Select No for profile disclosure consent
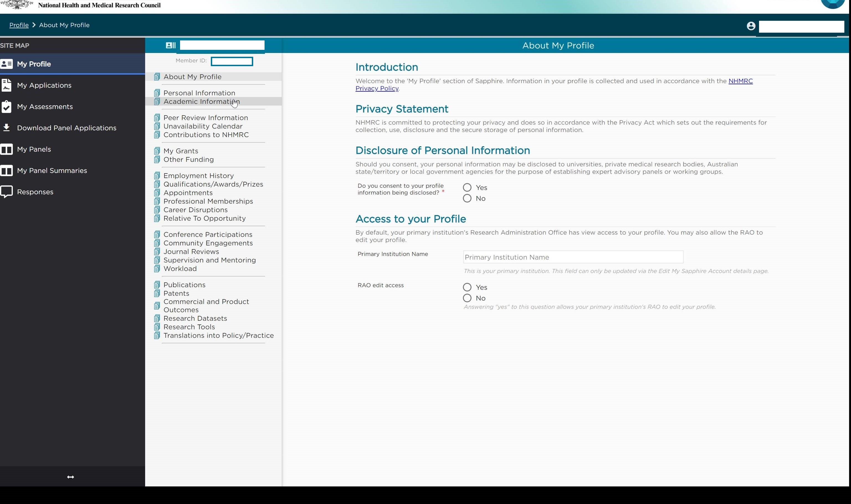Image resolution: width=851 pixels, height=504 pixels. tap(467, 199)
